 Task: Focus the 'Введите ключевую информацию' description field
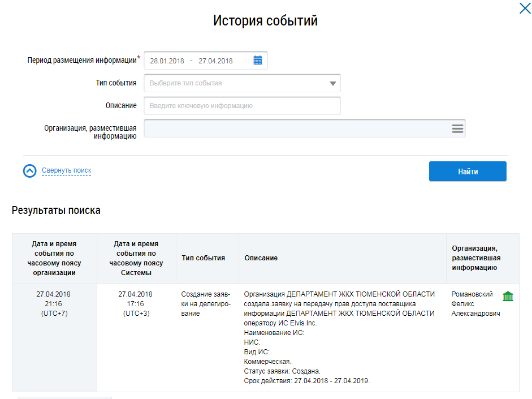pyautogui.click(x=242, y=106)
